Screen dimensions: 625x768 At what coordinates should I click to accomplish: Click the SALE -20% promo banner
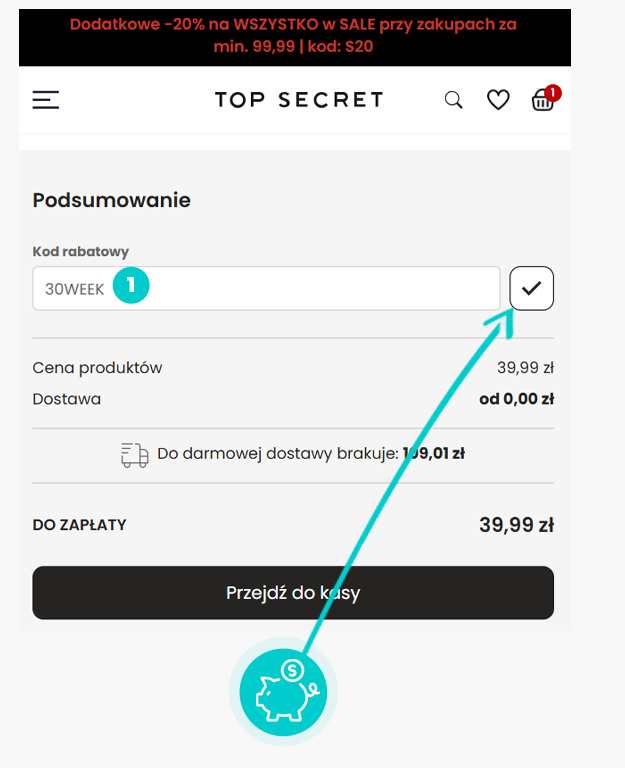(295, 36)
